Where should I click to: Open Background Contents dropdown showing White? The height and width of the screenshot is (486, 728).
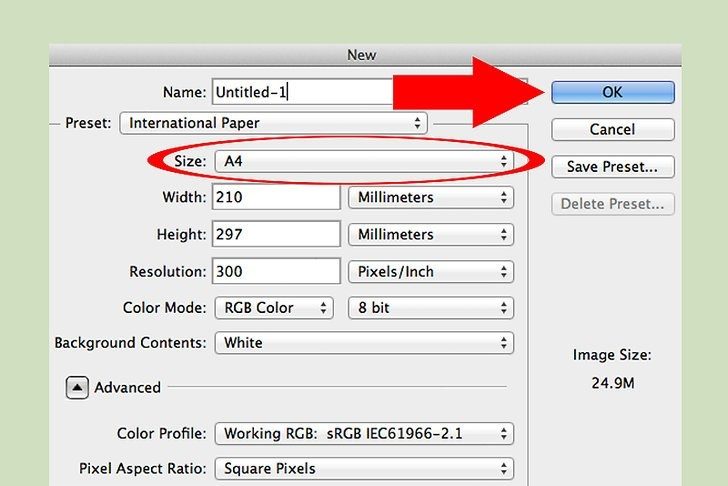point(363,343)
